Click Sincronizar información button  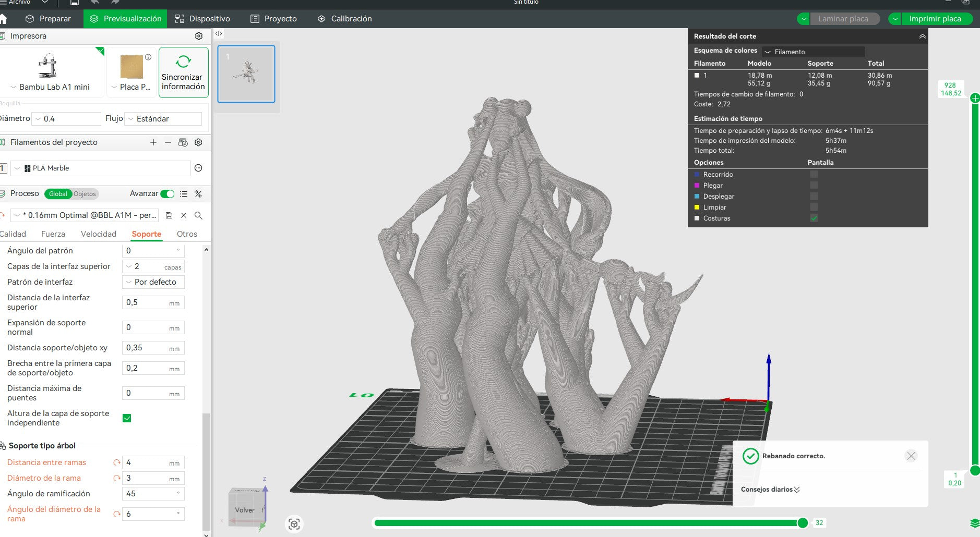click(183, 72)
